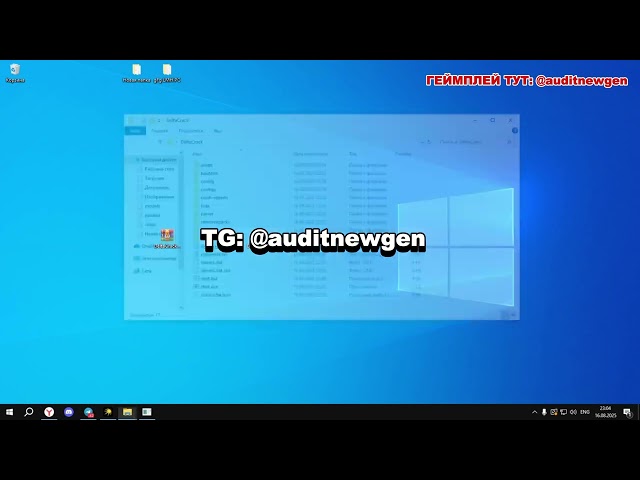Maximize the DeltaCrack Explorer window
This screenshot has width=640, height=480.
tap(493, 120)
